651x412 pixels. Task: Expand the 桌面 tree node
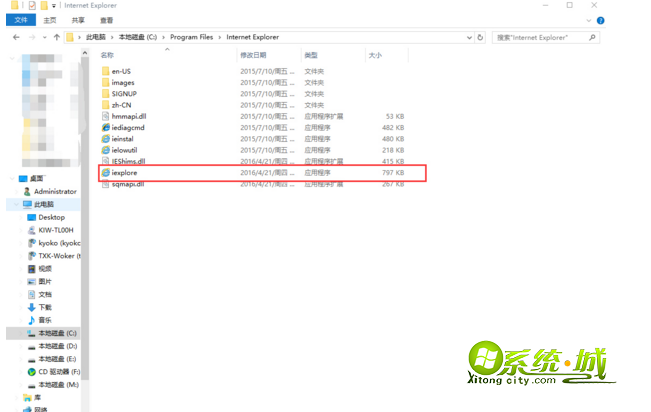click(x=12, y=179)
